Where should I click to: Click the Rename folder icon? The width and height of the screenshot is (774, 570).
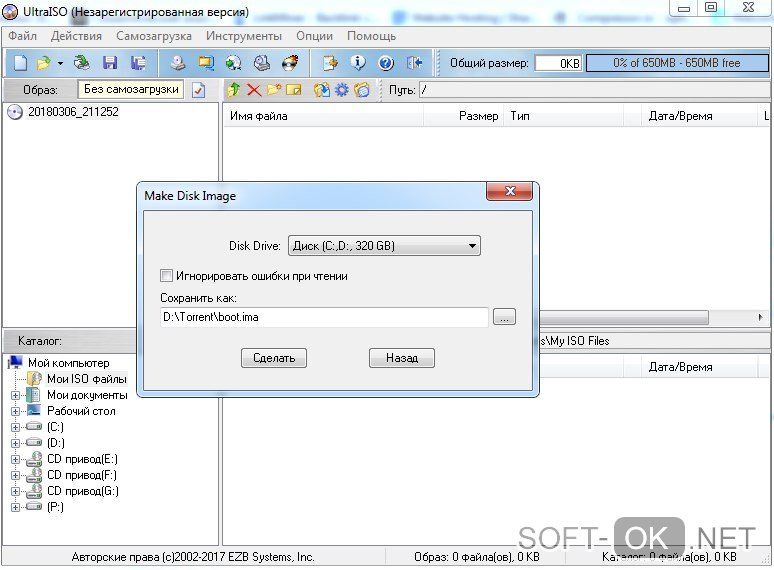point(294,90)
